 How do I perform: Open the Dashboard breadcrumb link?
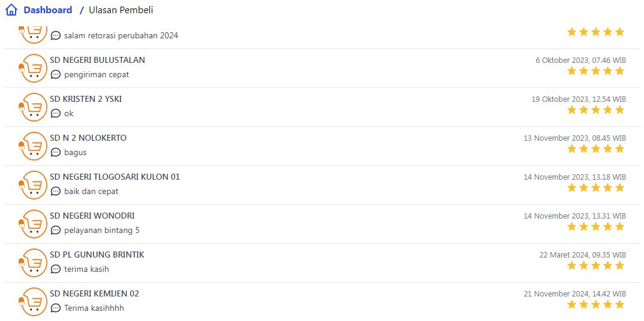(x=47, y=10)
